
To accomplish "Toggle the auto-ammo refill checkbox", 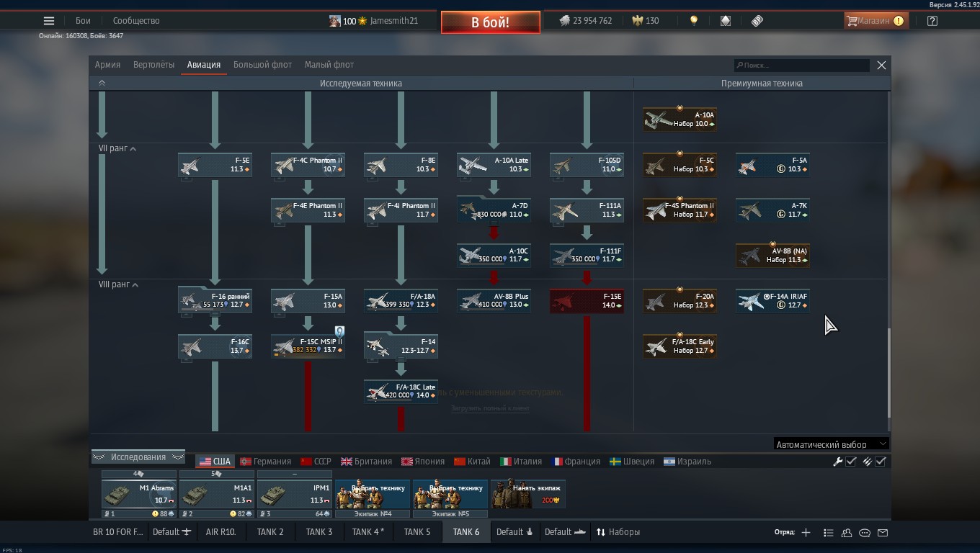I will 880,462.
